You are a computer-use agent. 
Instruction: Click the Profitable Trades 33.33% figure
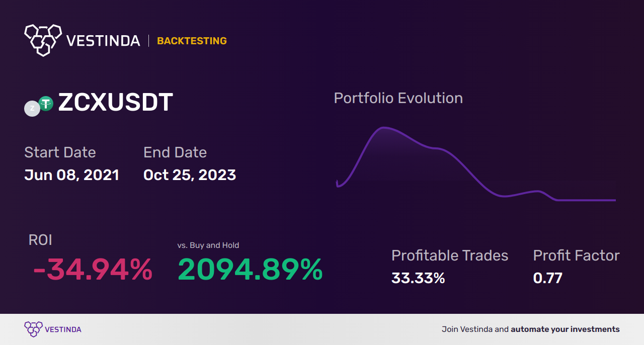(418, 278)
